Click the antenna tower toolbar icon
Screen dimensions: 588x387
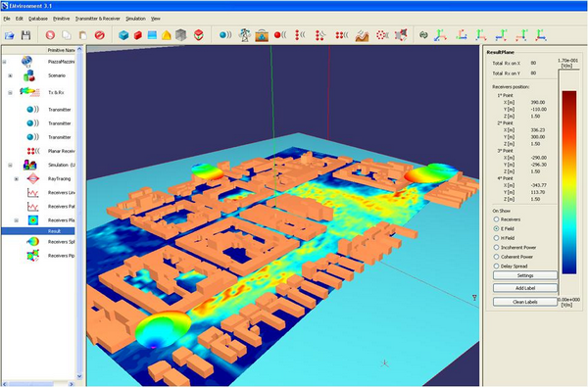tap(245, 35)
